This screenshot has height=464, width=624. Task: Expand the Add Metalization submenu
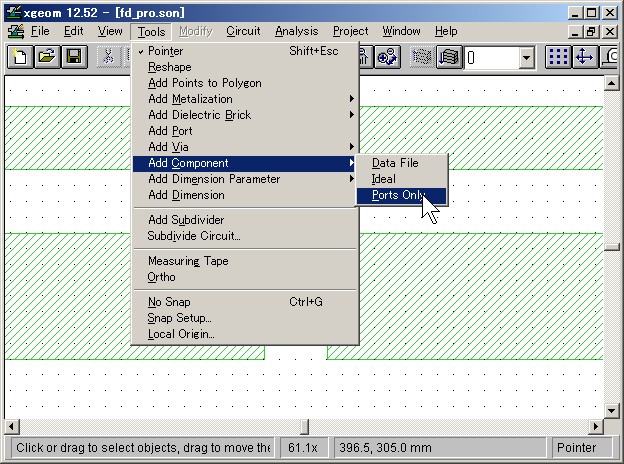point(246,99)
